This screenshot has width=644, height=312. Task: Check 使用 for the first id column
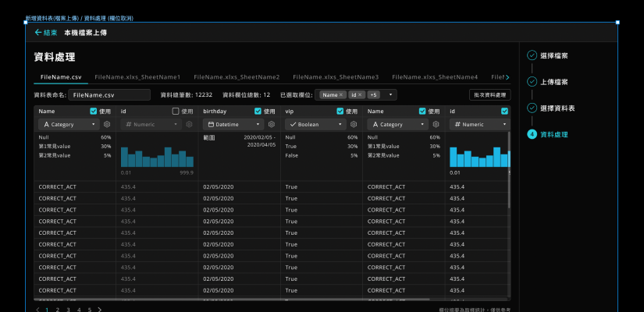click(176, 112)
